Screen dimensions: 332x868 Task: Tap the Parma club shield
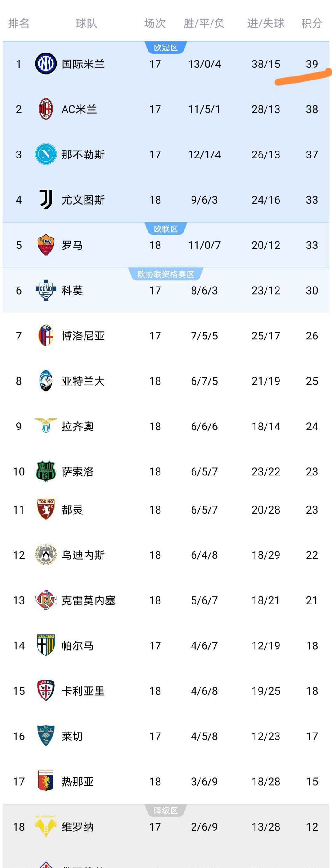tap(45, 645)
